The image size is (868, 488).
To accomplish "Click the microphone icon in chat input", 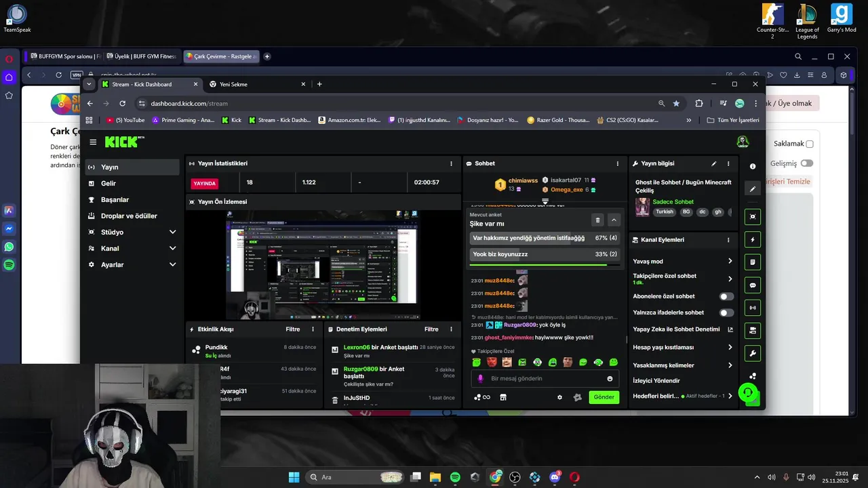I will pyautogui.click(x=481, y=379).
